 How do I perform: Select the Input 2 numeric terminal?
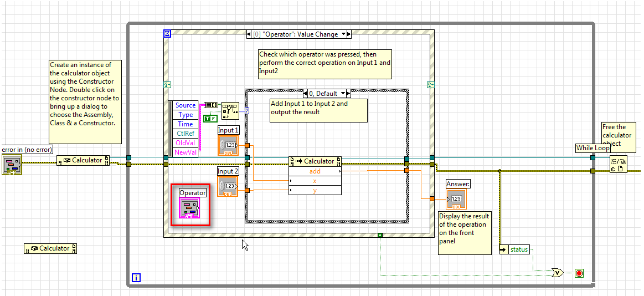(227, 186)
